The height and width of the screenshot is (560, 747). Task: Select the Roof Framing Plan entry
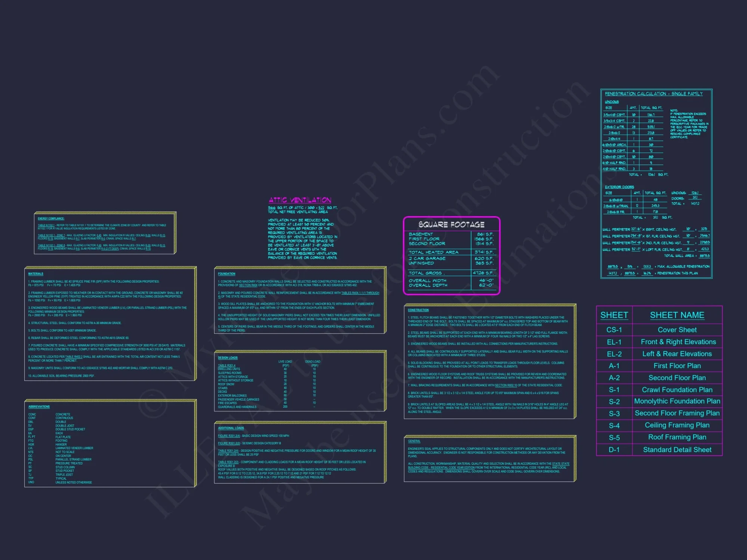pos(677,437)
